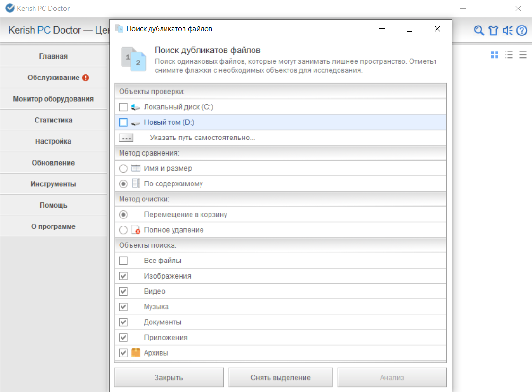Screen dimensions: 532x392
Task: Go to Монитор оборудования in sidebar
Action: 53,99
